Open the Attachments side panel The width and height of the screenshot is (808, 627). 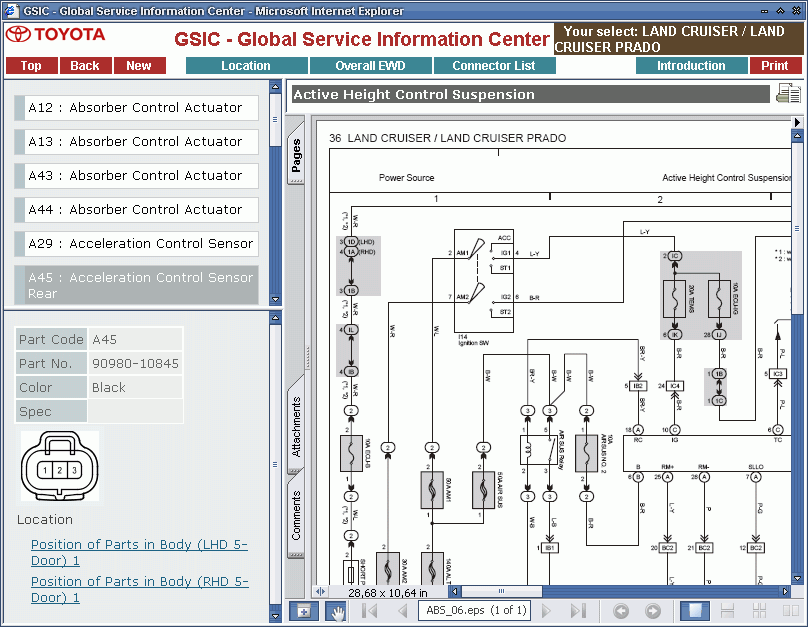[296, 427]
